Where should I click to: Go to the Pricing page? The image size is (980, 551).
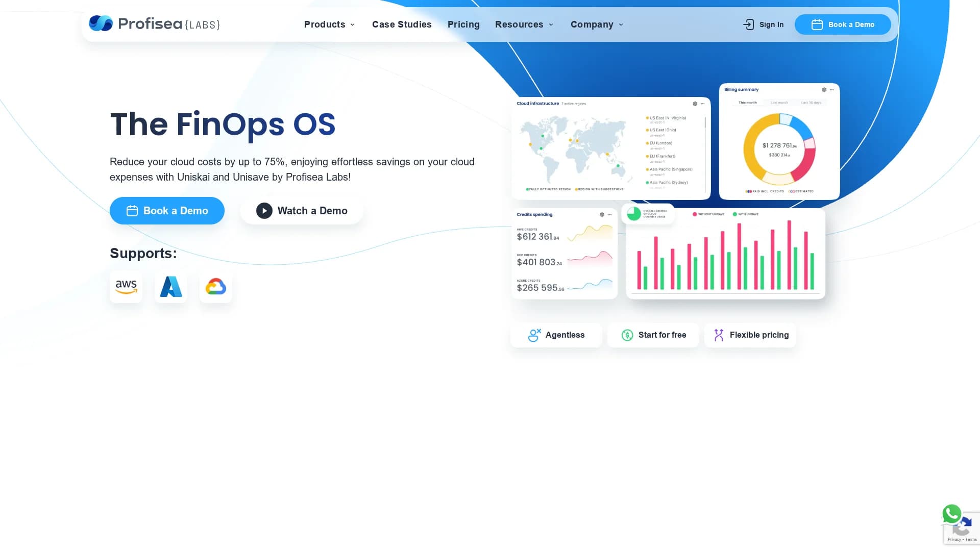[463, 24]
